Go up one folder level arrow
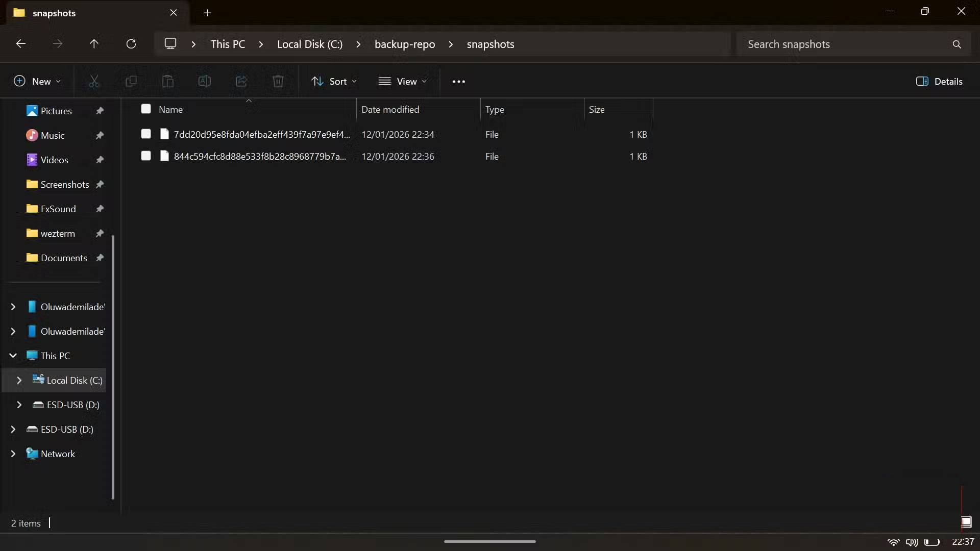The width and height of the screenshot is (980, 551). coord(94,44)
